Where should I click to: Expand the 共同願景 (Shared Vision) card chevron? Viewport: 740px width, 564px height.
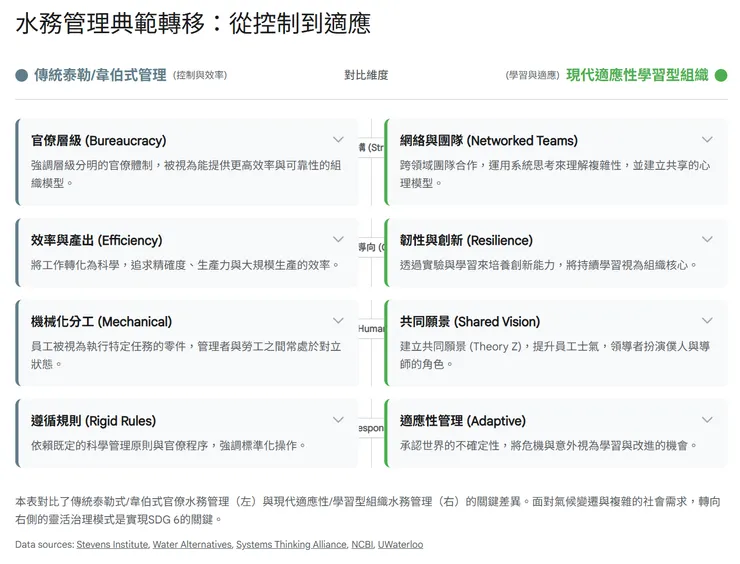[x=706, y=320]
